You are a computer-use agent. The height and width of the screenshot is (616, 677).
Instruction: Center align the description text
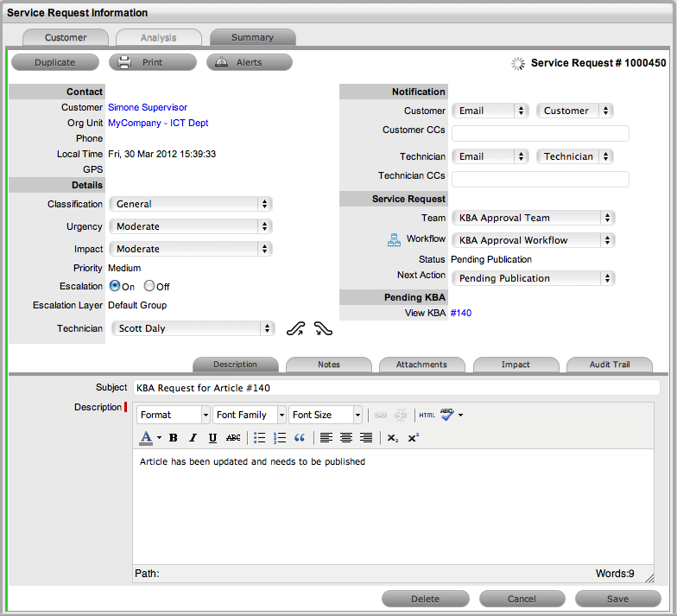click(345, 438)
